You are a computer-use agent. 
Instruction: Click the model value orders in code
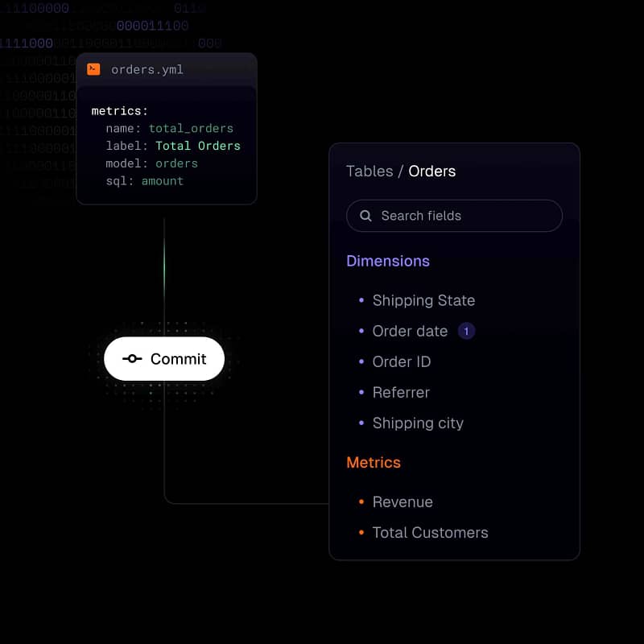(x=176, y=163)
